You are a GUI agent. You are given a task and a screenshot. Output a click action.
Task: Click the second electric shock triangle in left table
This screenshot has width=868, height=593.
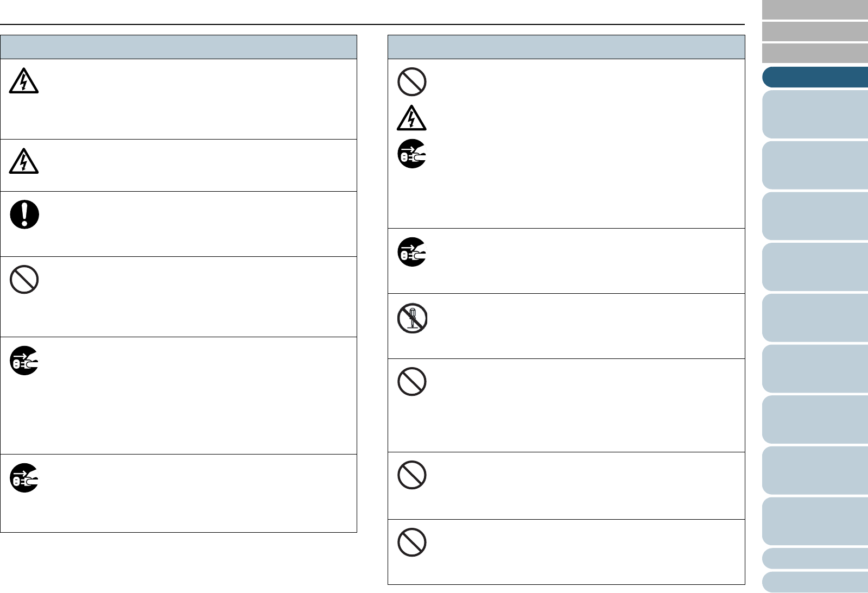24,161
